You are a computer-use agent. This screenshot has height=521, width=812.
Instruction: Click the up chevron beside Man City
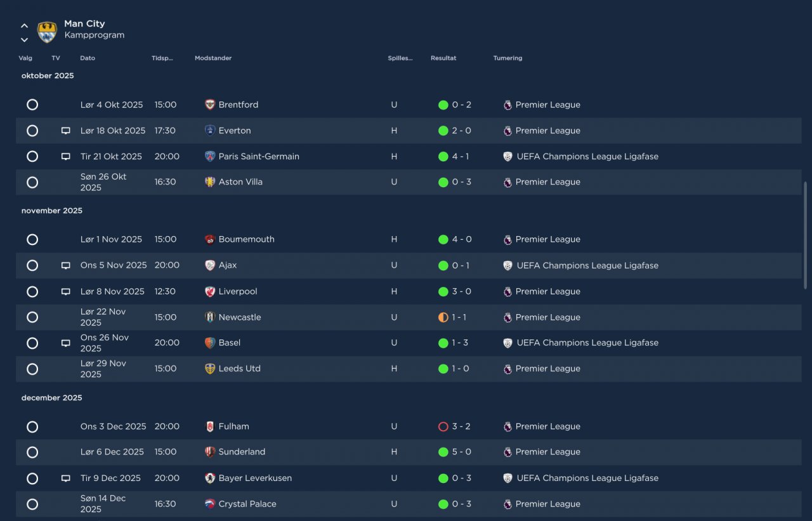point(24,26)
